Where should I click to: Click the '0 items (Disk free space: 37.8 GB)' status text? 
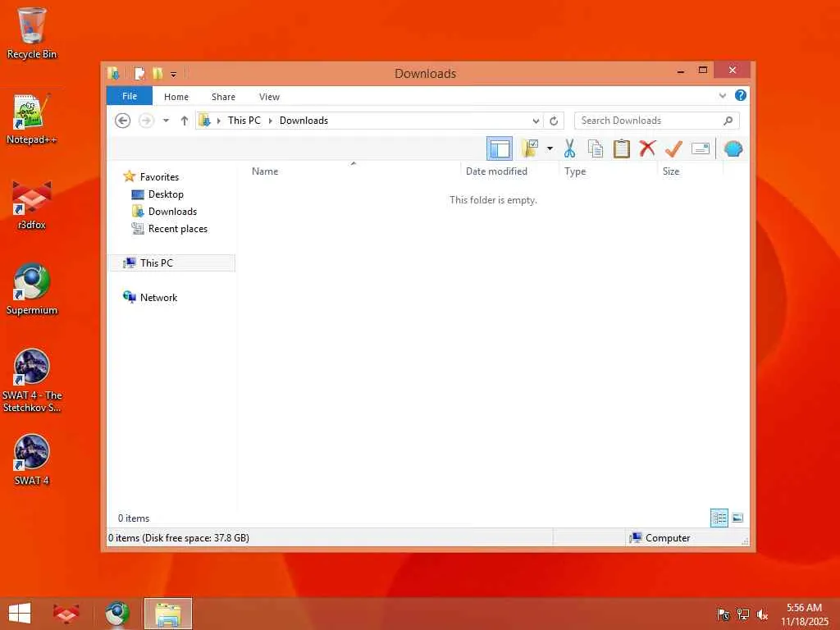179,538
